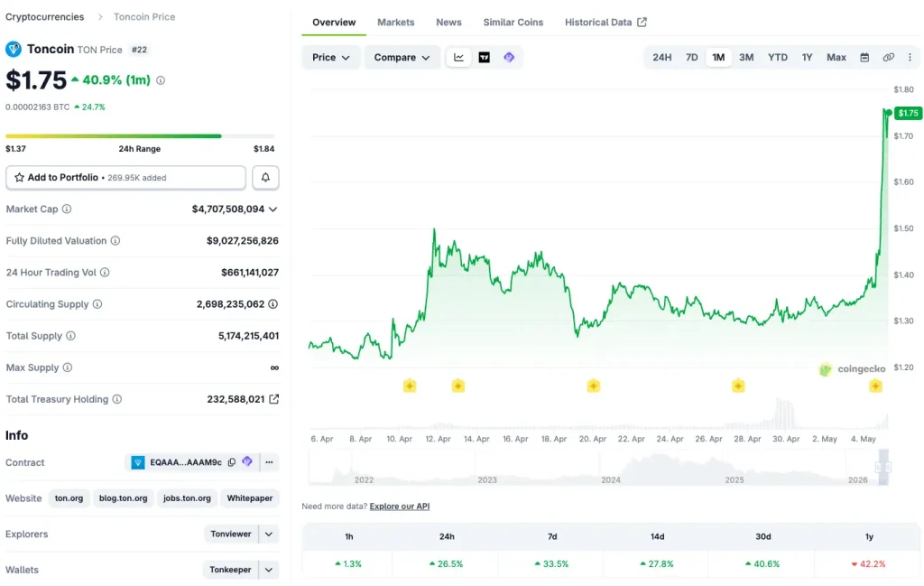
Task: Click info icon next to Market Cap
Action: pyautogui.click(x=67, y=209)
